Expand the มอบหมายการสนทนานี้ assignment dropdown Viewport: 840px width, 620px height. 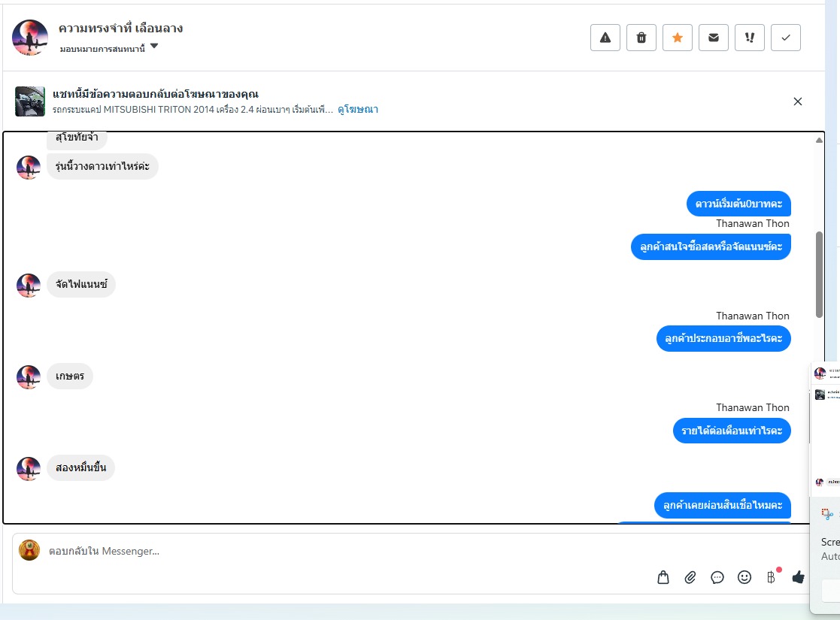click(109, 48)
